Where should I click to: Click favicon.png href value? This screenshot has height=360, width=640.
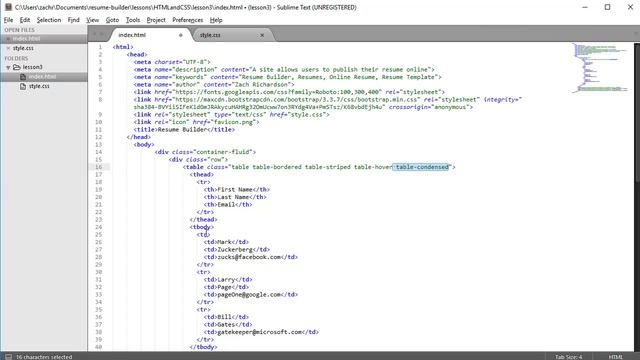point(233,122)
